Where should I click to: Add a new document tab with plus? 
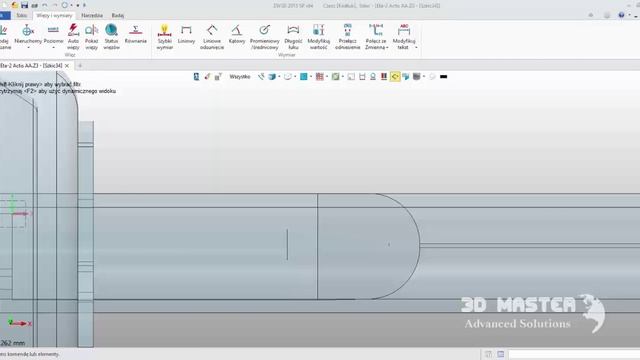(80, 66)
